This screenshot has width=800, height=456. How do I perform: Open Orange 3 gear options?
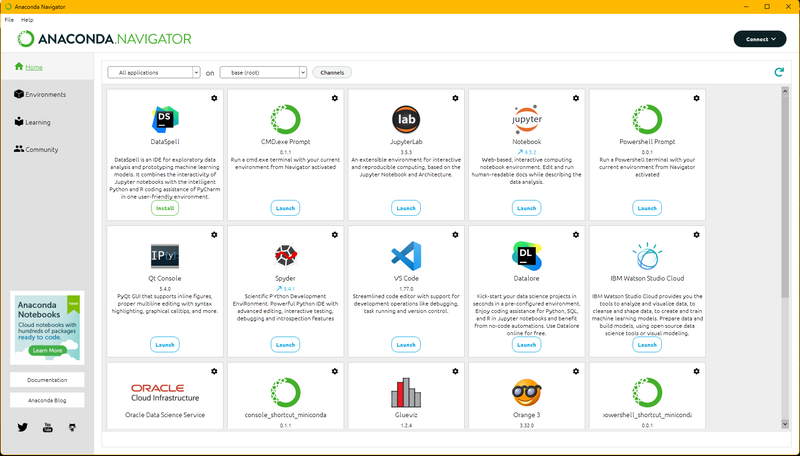(576, 371)
